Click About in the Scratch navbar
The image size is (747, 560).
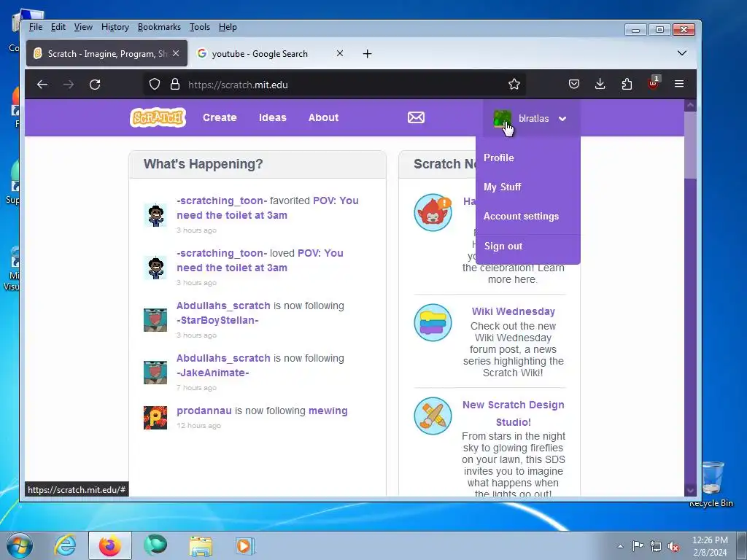coord(323,117)
